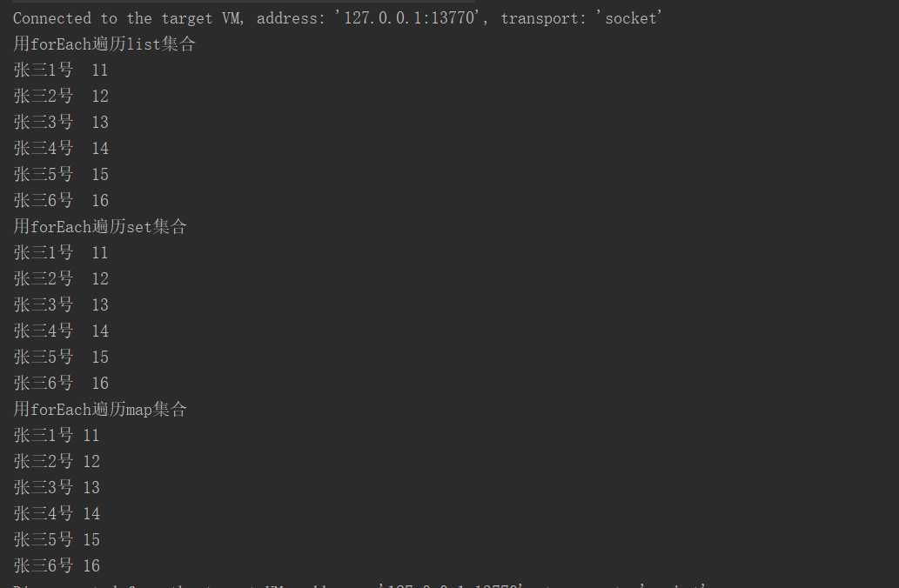Viewport: 899px width, 588px height.
Task: Click '张三1号 11' in the list section
Action: pyautogui.click(x=61, y=70)
